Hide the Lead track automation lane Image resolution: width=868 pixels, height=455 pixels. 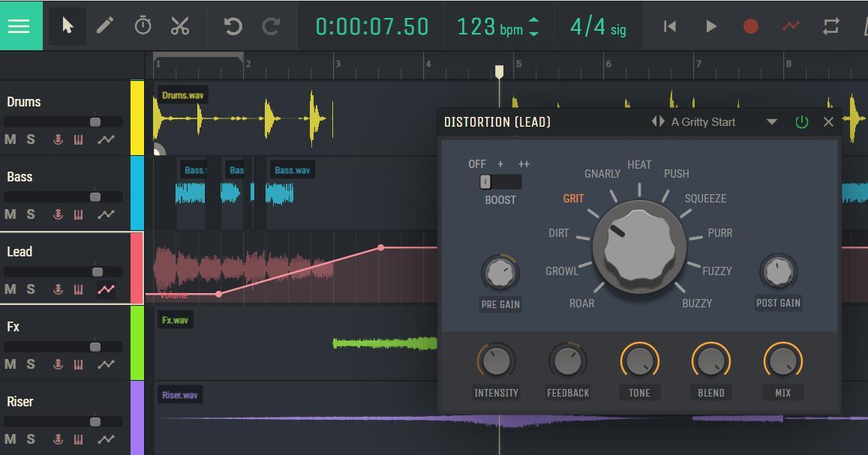coord(106,289)
